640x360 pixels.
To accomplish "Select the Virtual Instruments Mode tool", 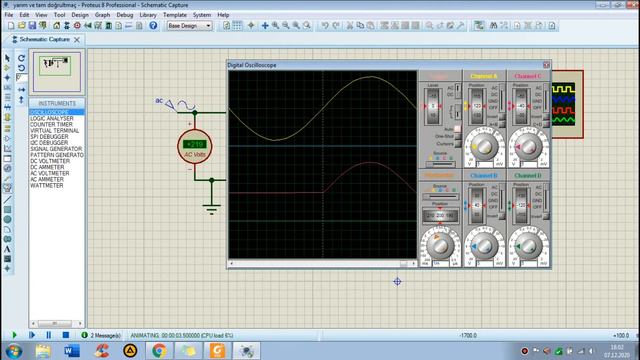I will 7,188.
